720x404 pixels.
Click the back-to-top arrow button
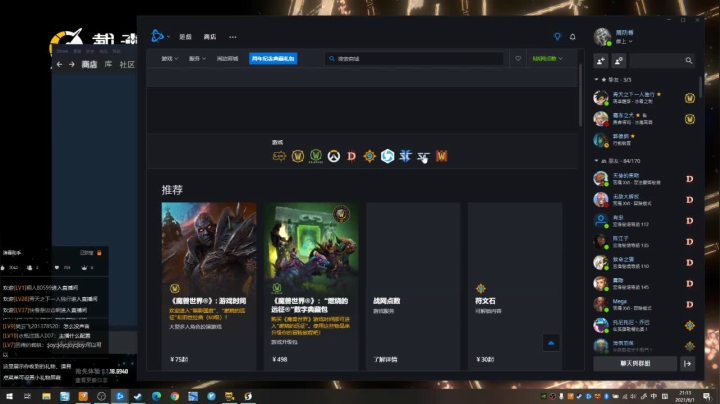tap(551, 343)
